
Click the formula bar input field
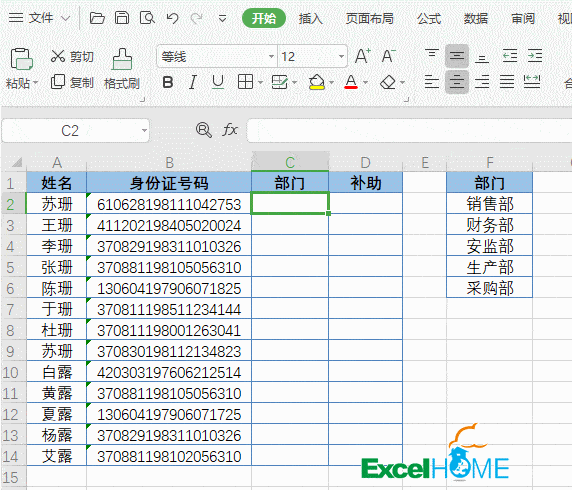tap(409, 130)
